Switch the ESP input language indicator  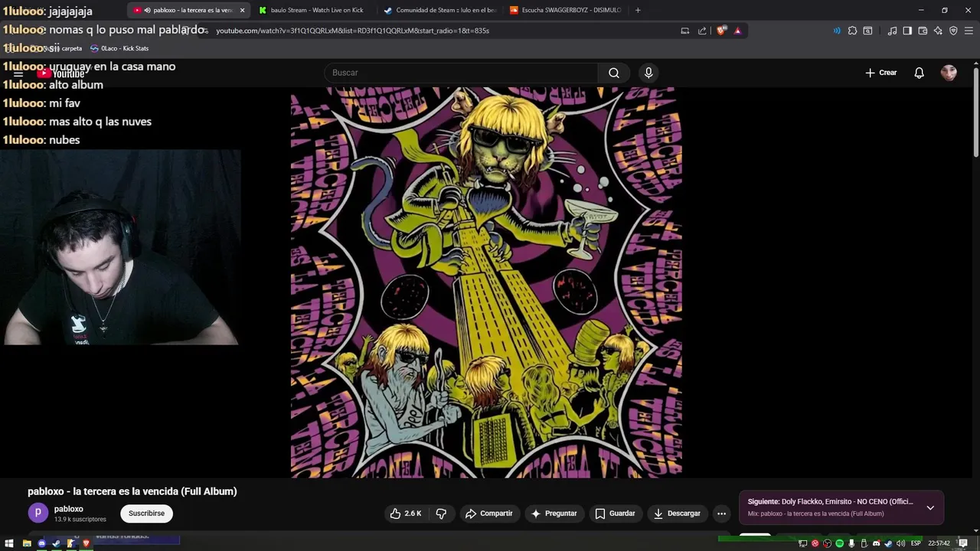[916, 543]
